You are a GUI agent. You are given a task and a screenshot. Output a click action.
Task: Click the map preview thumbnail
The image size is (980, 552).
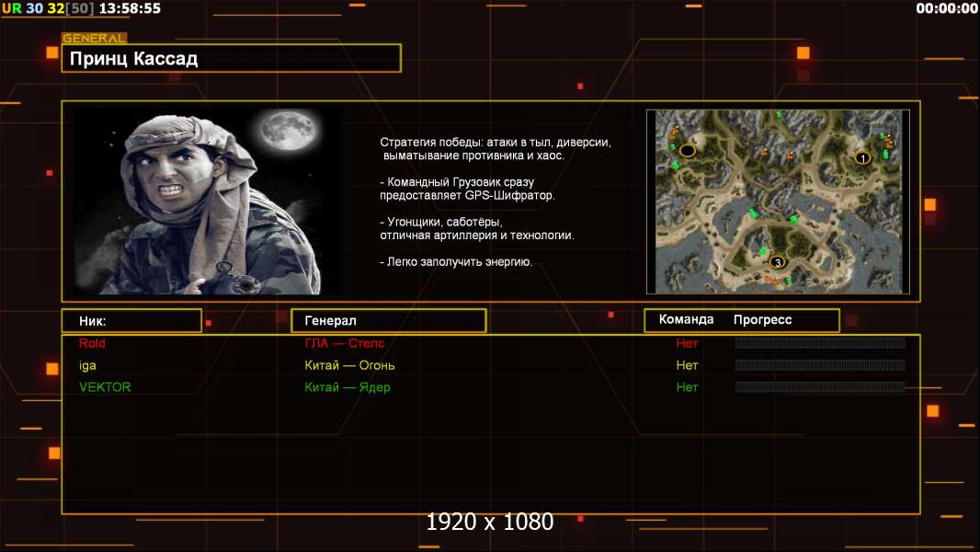point(778,201)
